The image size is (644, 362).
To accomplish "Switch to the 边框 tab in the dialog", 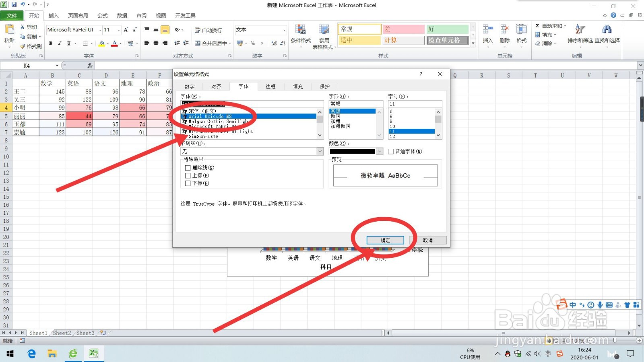I will pyautogui.click(x=270, y=86).
